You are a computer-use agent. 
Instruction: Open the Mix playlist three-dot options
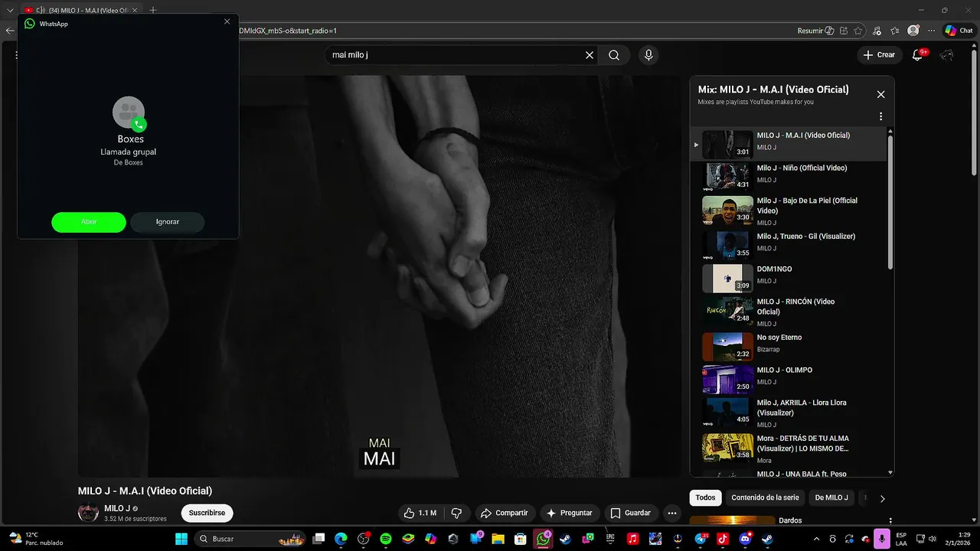[x=880, y=116]
